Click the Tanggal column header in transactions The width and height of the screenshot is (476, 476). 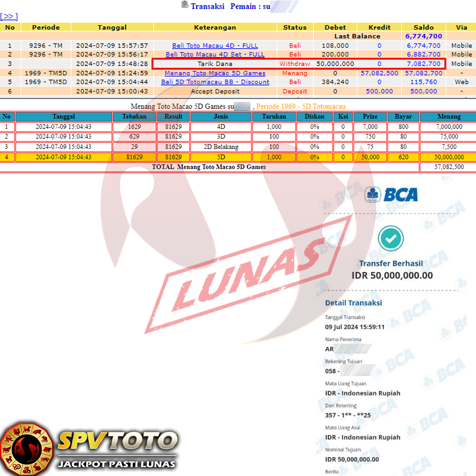pos(112,28)
